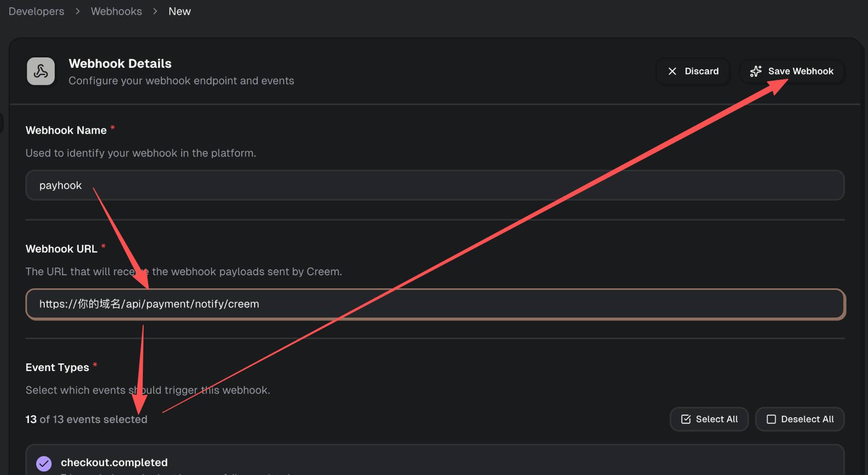Click the Event Types section label

[57, 367]
